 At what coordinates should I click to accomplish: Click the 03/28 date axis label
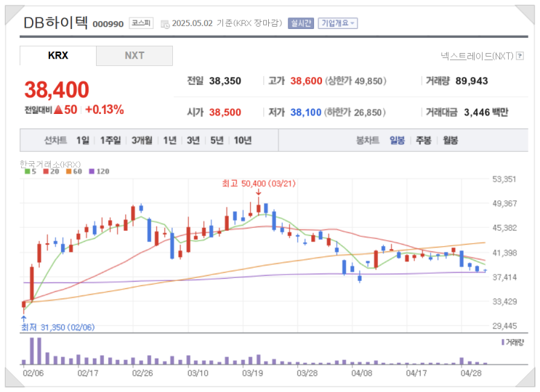(x=307, y=373)
